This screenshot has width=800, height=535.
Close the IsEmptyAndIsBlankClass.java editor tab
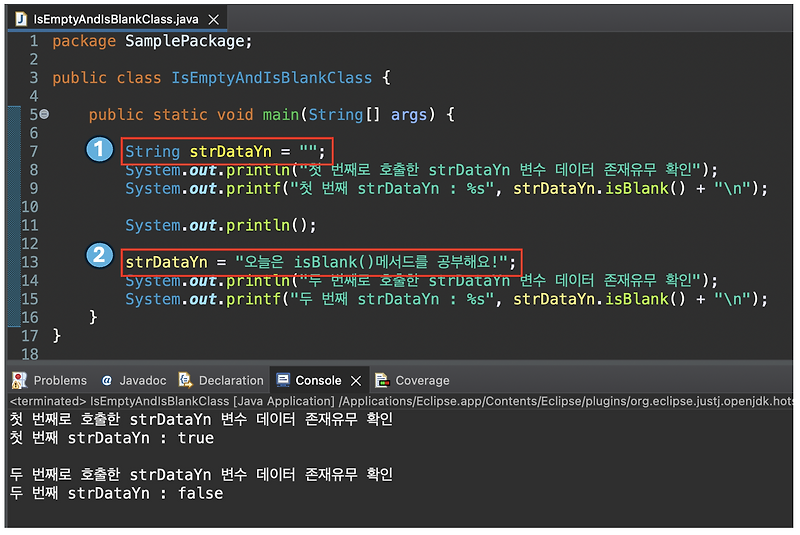tap(214, 19)
